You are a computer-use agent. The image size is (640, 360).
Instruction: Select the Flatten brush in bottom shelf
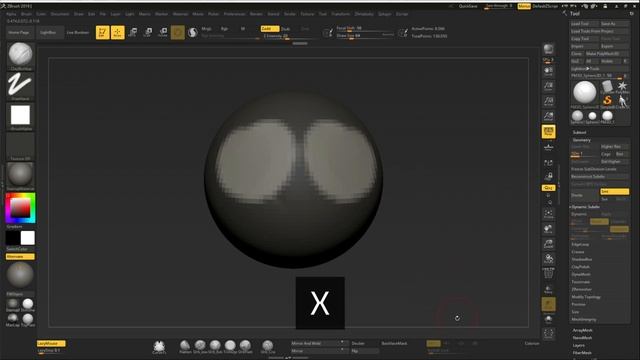185,347
